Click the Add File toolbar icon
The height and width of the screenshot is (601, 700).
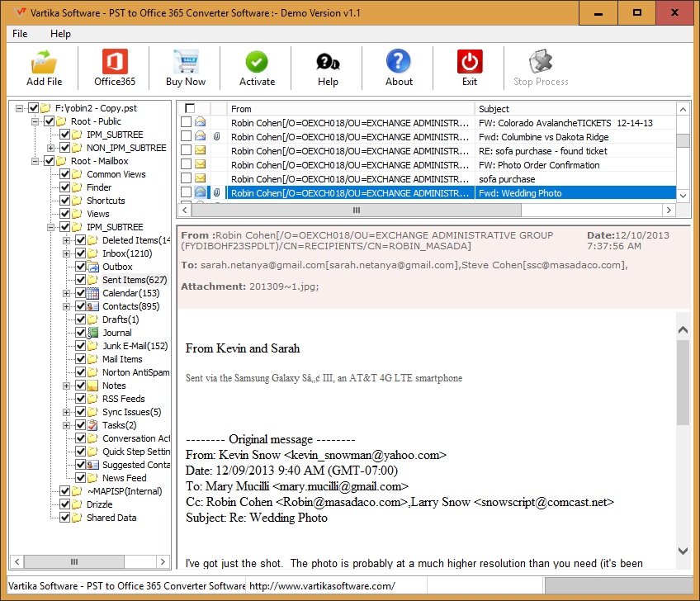click(44, 62)
